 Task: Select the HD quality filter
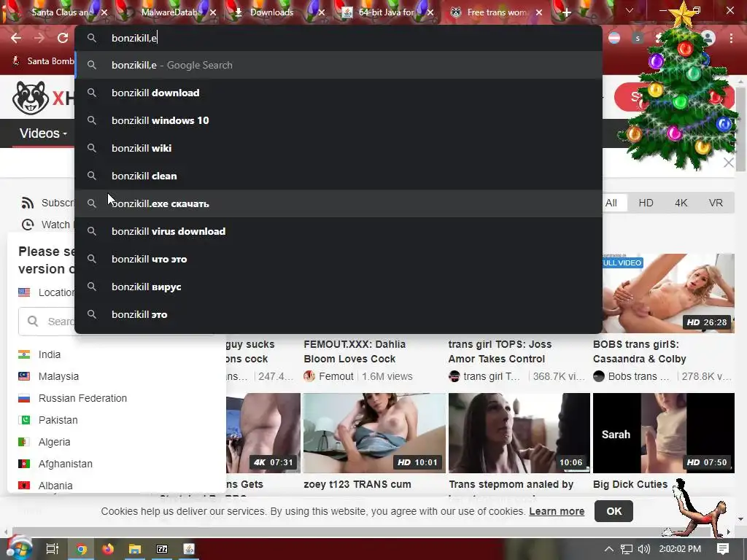[x=646, y=203]
